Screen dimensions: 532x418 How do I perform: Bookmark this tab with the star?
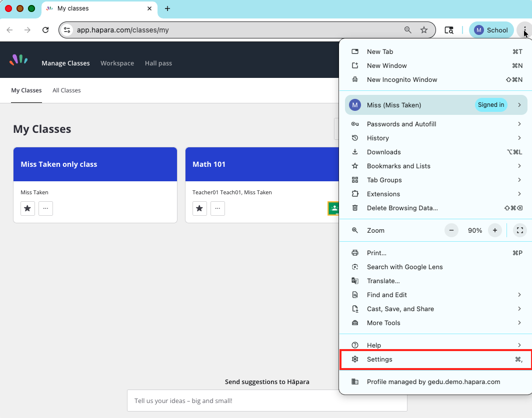(x=424, y=30)
